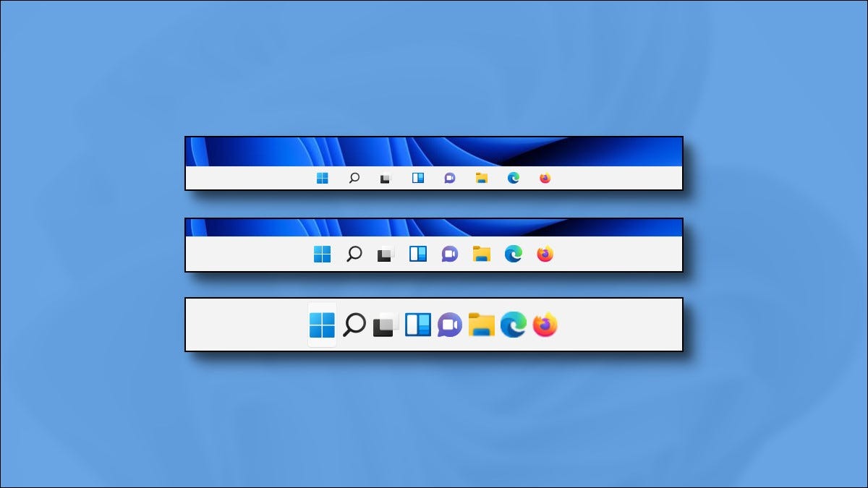Click Start button on the medium-sized taskbar
This screenshot has height=488, width=868.
coord(322,254)
